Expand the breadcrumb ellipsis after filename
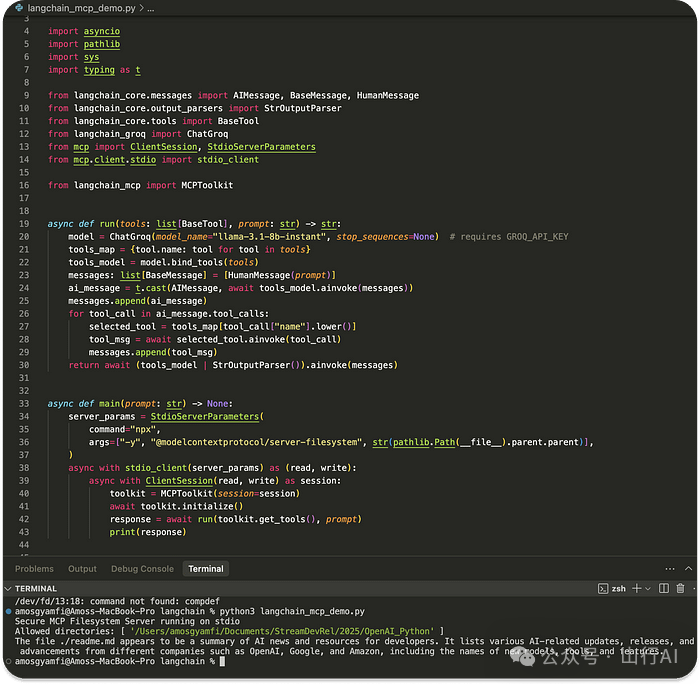Viewport: 700px width, 684px height. pos(150,7)
